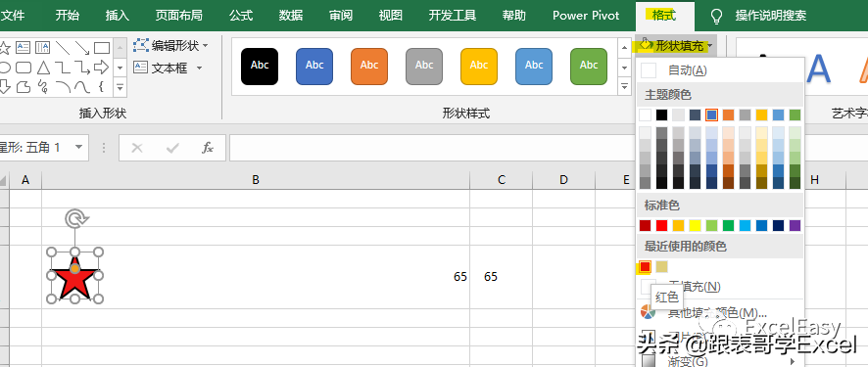Select the curve shape tool
The width and height of the screenshot is (868, 367).
pos(82,87)
